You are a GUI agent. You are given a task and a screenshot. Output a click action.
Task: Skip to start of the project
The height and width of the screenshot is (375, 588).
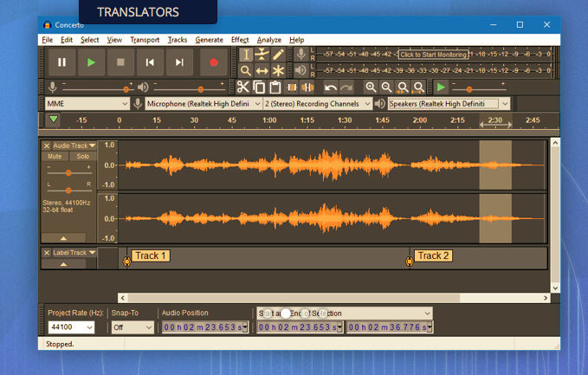pyautogui.click(x=150, y=62)
